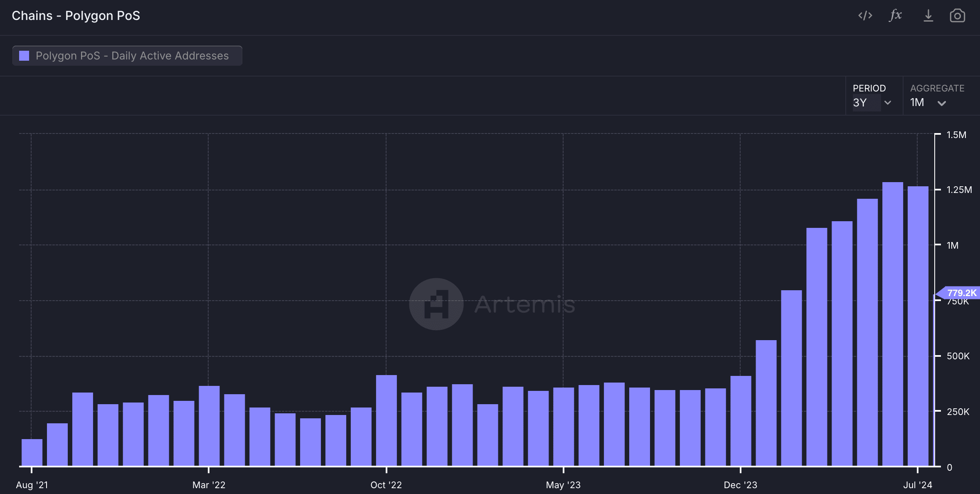This screenshot has width=980, height=494.
Task: Click the bar above the May '23 tick
Action: (x=564, y=427)
